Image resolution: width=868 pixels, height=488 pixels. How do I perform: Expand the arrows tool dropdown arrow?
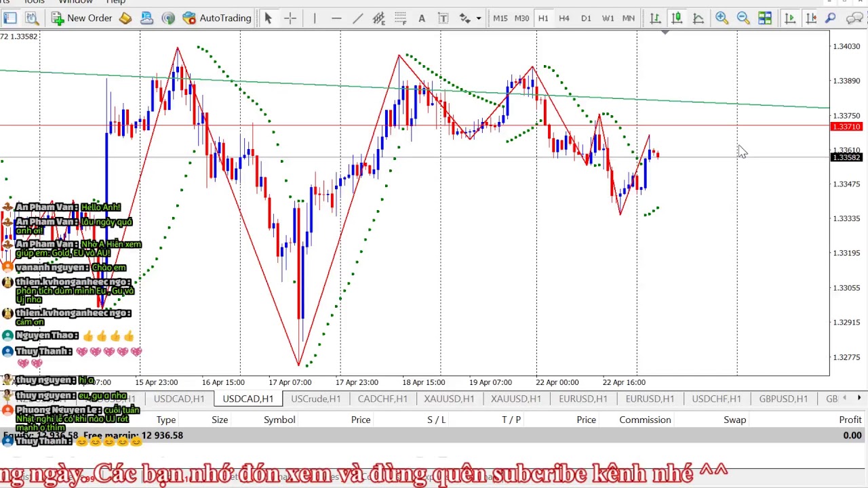pyautogui.click(x=478, y=18)
